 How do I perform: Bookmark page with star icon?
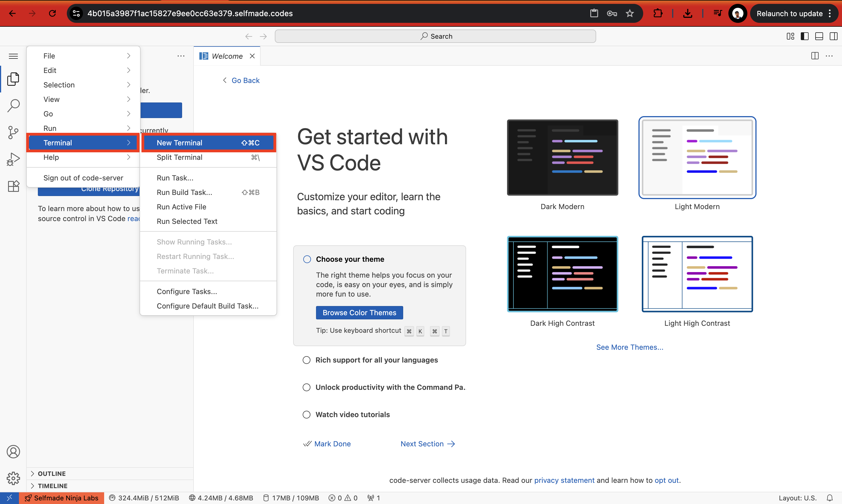630,13
